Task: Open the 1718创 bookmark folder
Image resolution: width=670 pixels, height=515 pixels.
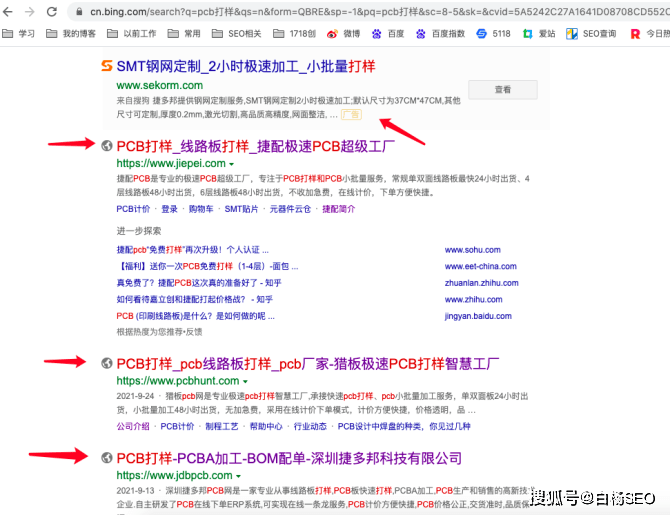Action: tap(294, 33)
